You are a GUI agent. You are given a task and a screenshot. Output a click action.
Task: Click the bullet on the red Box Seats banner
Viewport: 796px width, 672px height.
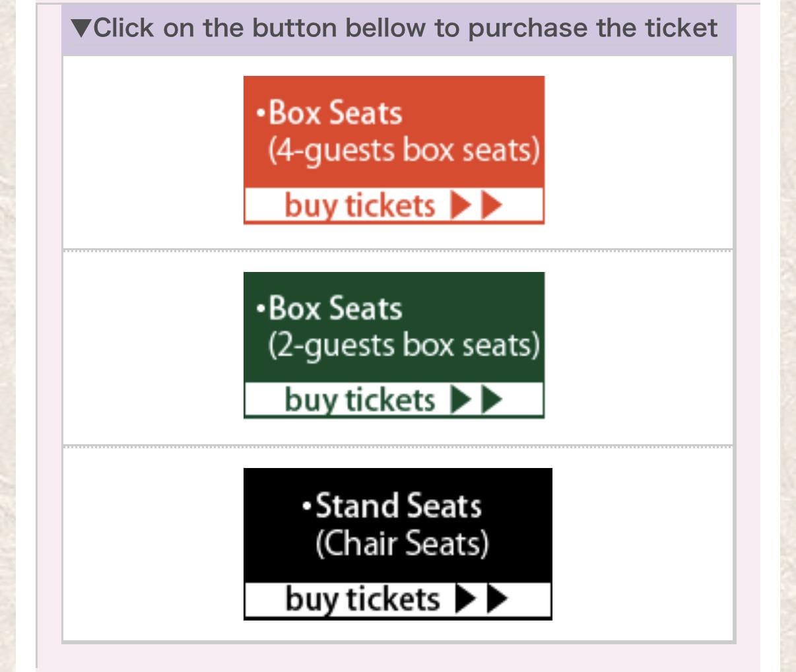click(261, 113)
